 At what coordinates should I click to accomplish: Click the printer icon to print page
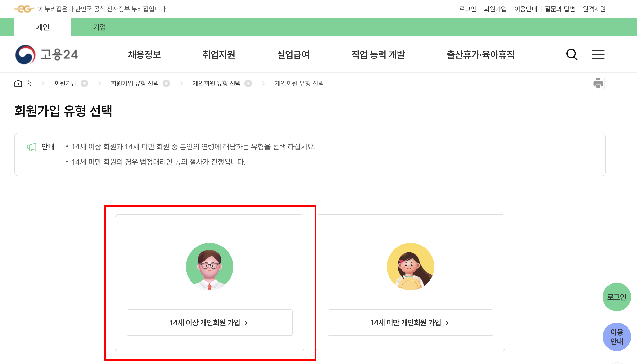[x=598, y=83]
